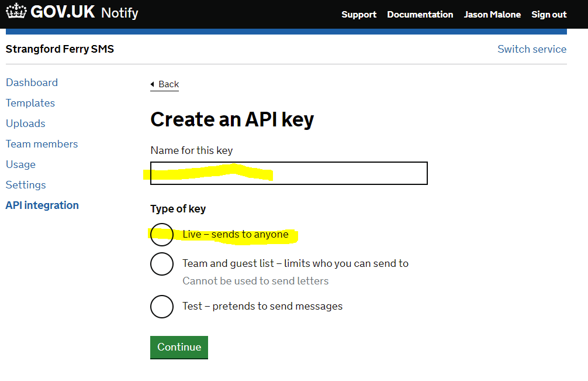Click the Strangford Ferry SMS service name
The width and height of the screenshot is (588, 381).
coord(60,49)
